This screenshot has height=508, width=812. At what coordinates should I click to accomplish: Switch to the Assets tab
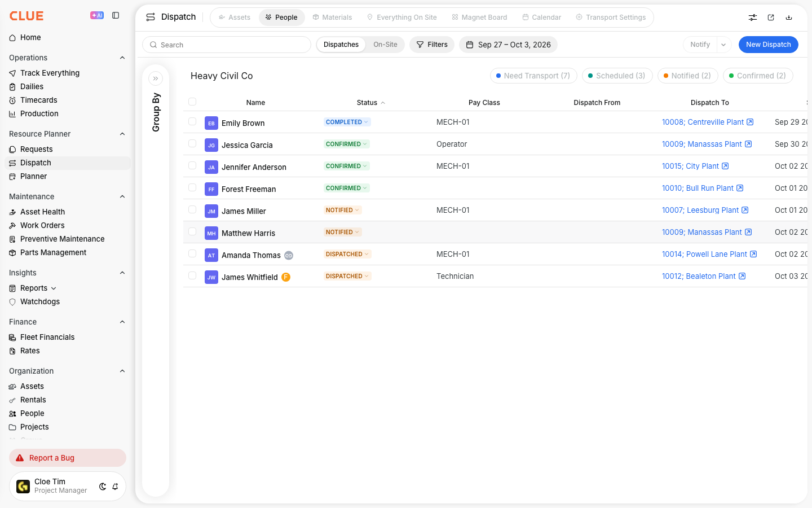click(x=235, y=17)
